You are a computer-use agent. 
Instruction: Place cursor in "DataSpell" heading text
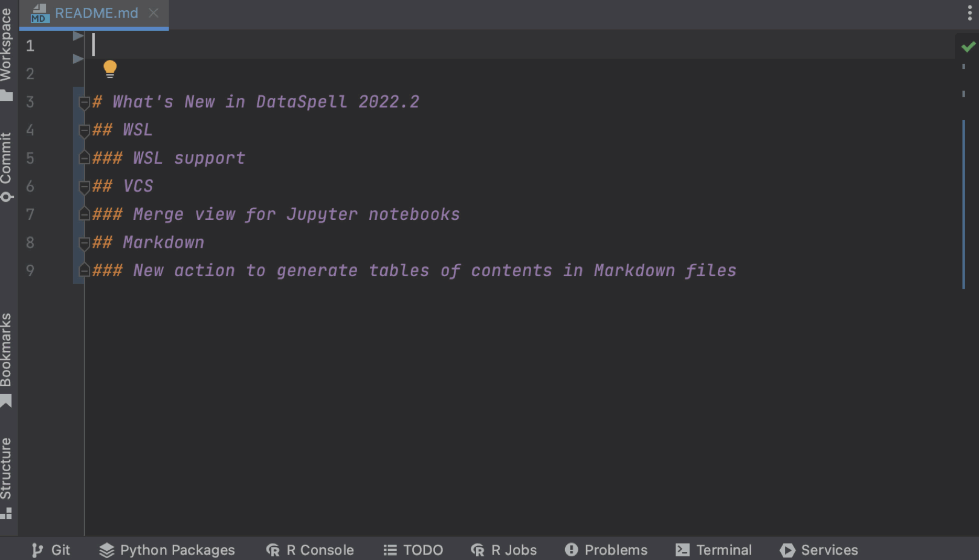click(x=302, y=101)
